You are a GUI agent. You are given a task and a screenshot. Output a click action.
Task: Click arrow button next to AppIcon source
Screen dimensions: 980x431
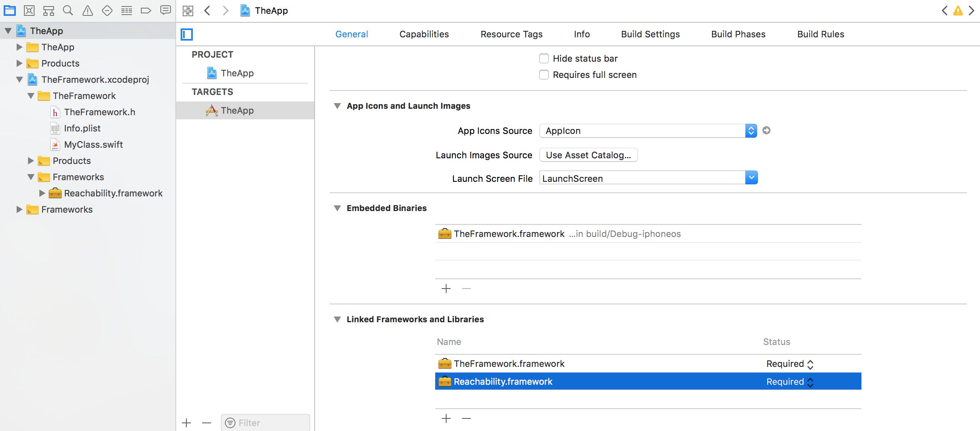click(766, 130)
